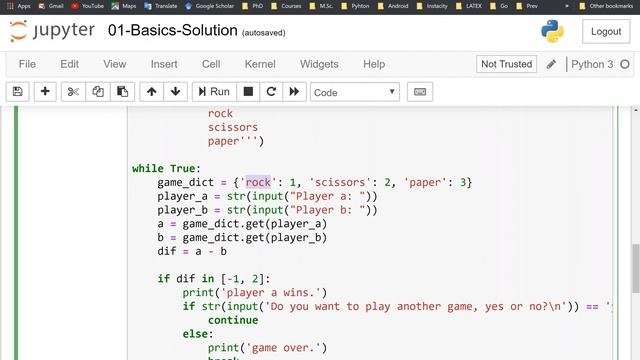Open the LATEX bookmarks folder

click(469, 6)
